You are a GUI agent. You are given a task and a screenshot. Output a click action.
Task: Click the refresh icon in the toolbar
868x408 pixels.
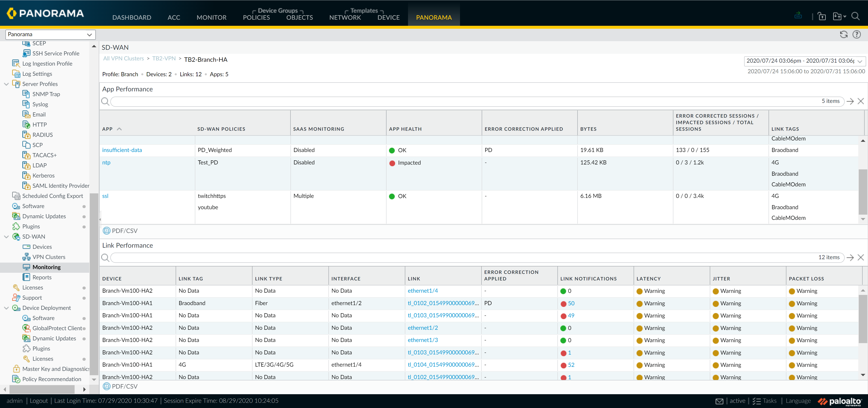click(843, 34)
